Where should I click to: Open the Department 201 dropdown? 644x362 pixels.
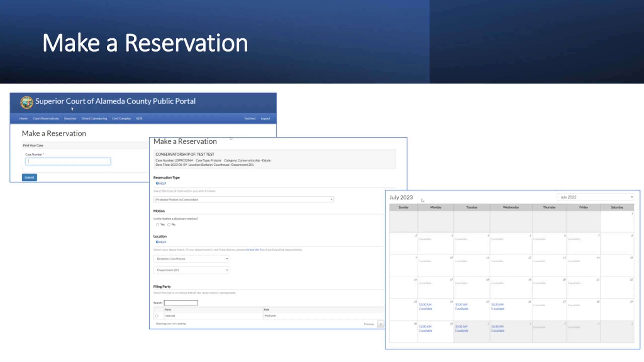click(x=191, y=270)
